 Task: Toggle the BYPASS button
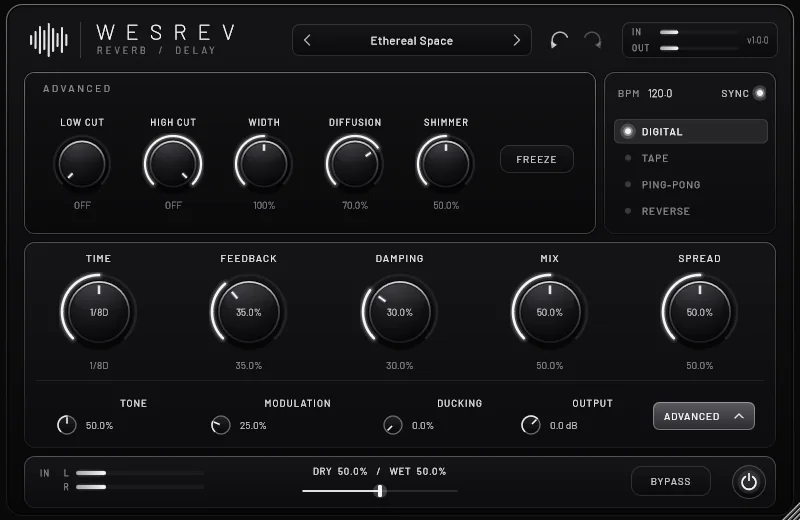point(670,481)
